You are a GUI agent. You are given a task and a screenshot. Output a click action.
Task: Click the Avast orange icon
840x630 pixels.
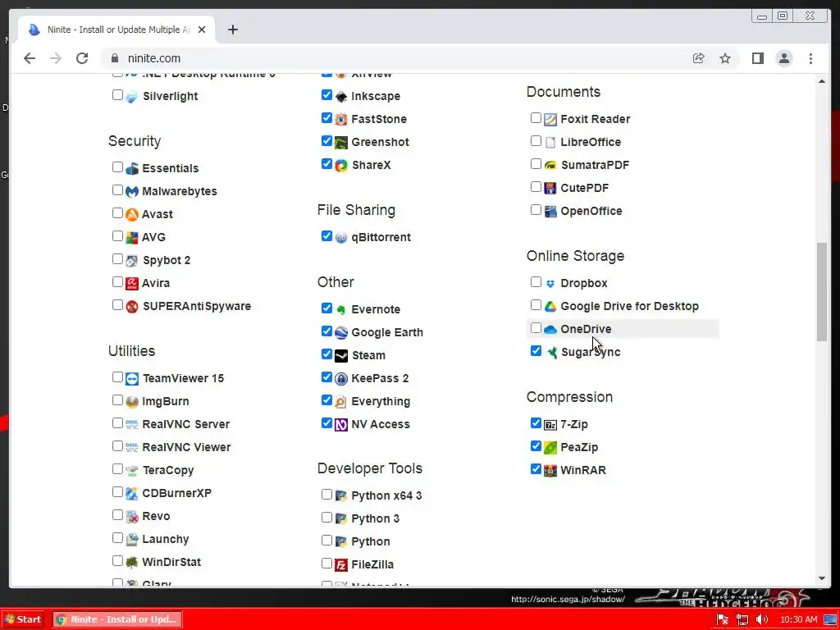(x=132, y=214)
